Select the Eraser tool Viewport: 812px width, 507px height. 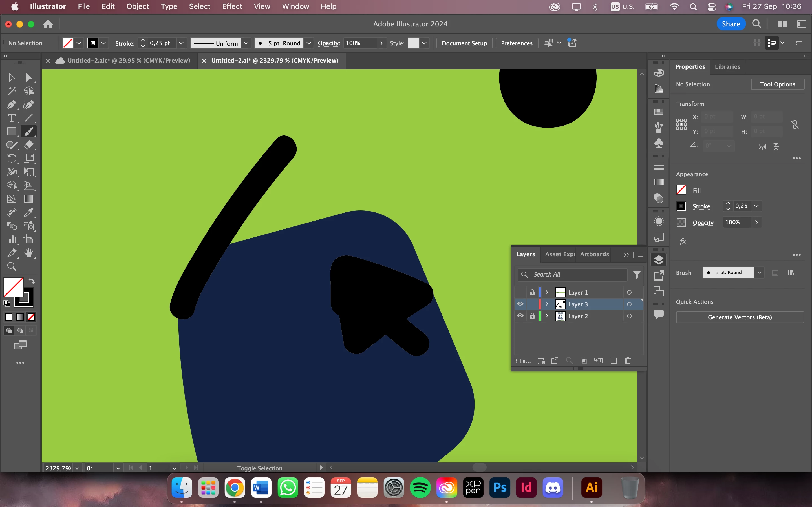coord(29,145)
